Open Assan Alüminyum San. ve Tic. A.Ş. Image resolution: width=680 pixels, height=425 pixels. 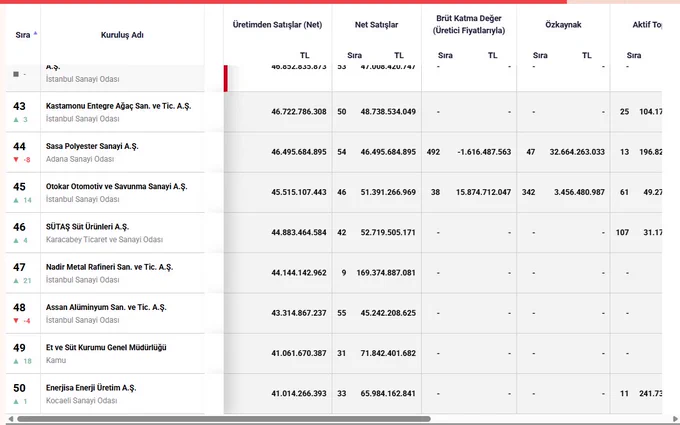click(106, 307)
